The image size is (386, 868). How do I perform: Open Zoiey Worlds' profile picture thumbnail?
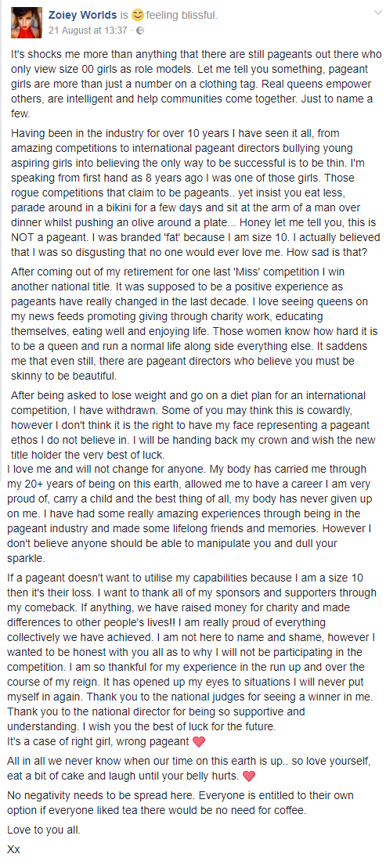point(27,23)
